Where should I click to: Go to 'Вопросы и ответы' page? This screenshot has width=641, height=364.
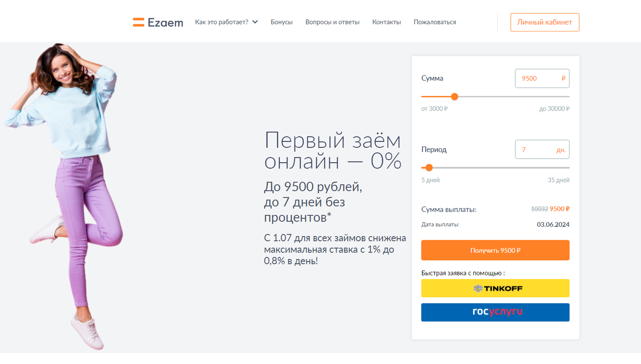pos(332,22)
